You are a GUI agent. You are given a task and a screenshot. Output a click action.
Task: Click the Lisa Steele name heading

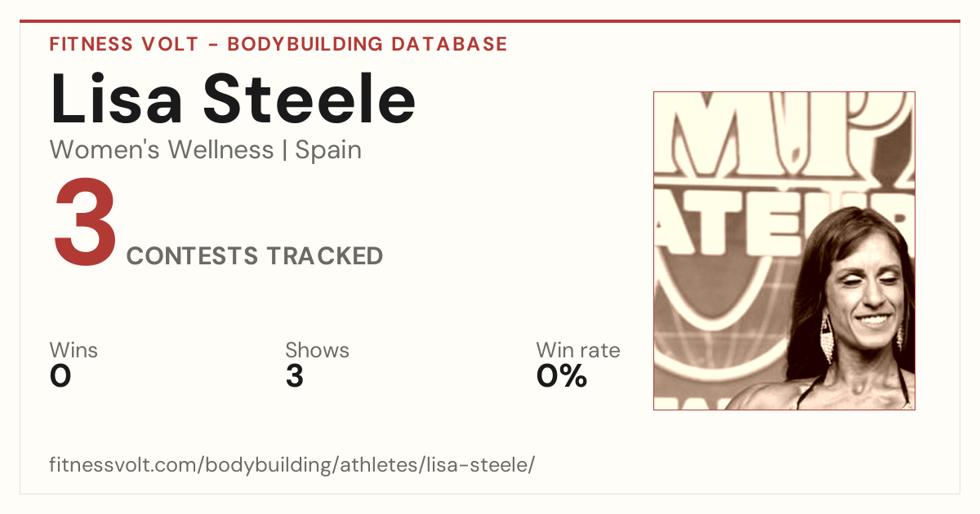[233, 99]
